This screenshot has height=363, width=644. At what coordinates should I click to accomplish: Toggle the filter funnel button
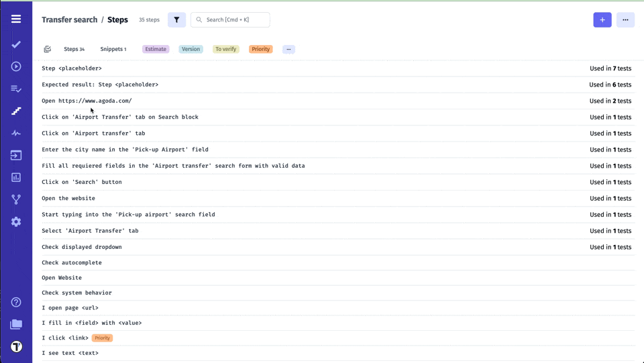click(x=176, y=19)
